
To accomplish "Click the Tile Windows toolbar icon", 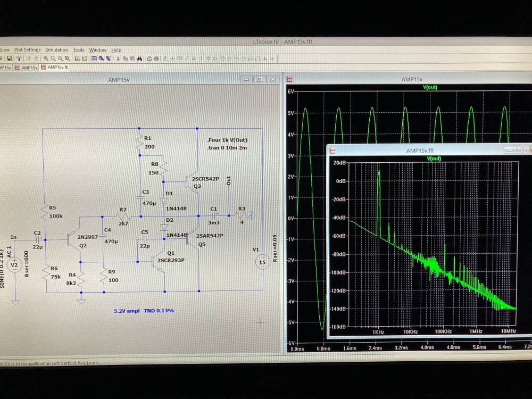I will [94, 59].
